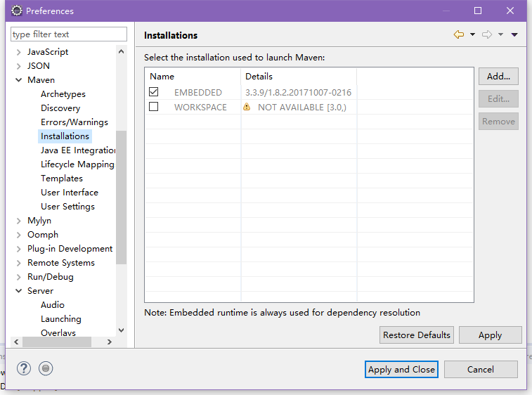532x395 pixels.
Task: Select Discovery under Maven
Action: click(60, 108)
